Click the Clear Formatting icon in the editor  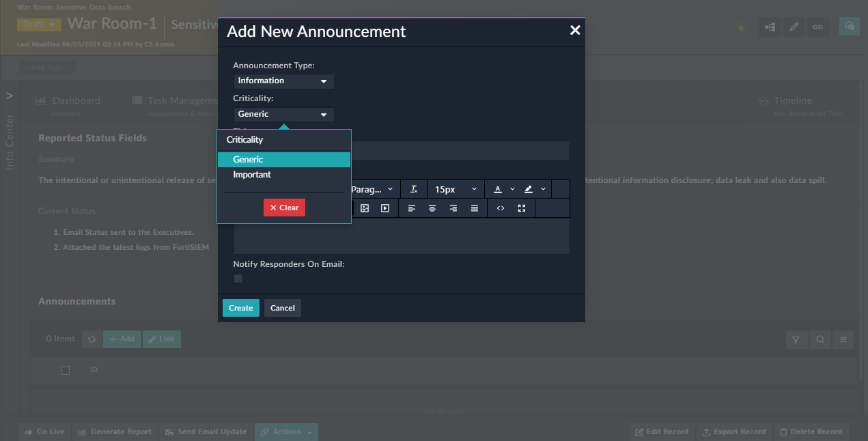coord(413,188)
